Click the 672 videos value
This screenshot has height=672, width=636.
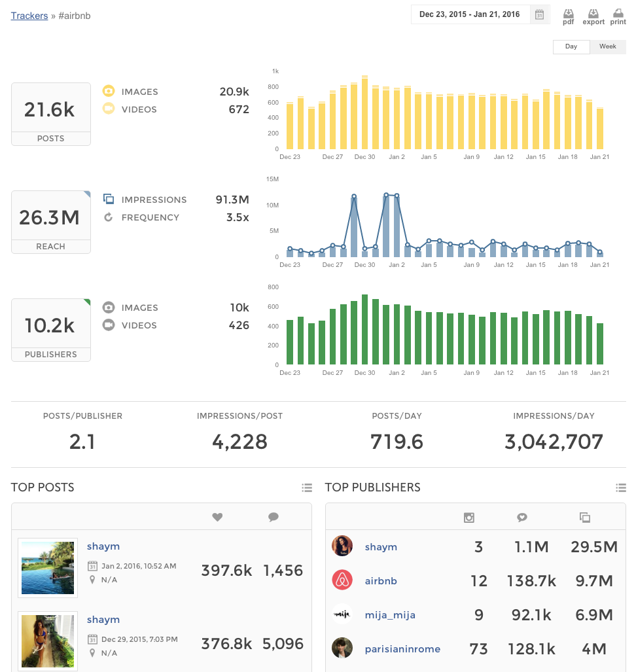pyautogui.click(x=239, y=110)
